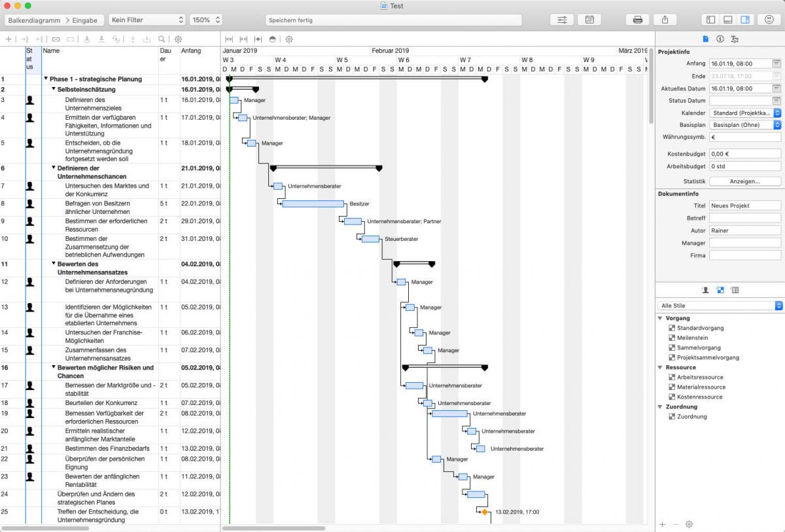
Task: Click the add task plus icon
Action: (9, 39)
